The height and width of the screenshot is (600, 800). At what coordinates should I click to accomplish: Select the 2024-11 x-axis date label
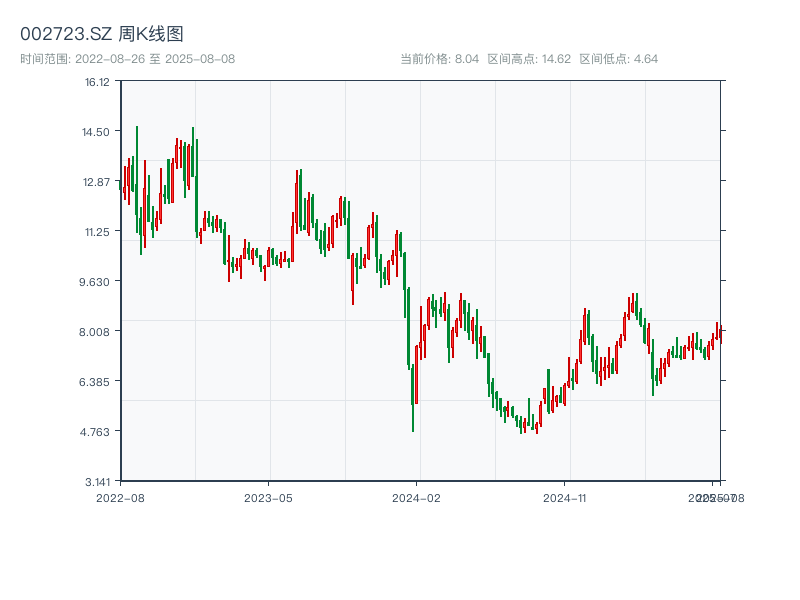click(x=564, y=497)
